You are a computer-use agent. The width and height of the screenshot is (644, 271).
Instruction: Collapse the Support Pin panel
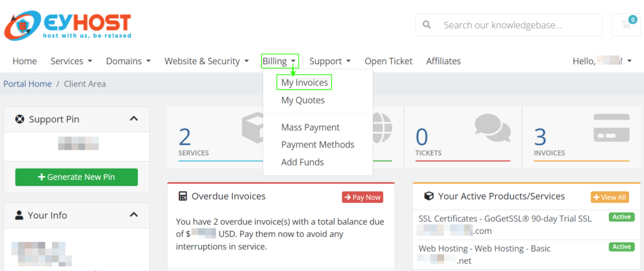pos(133,119)
